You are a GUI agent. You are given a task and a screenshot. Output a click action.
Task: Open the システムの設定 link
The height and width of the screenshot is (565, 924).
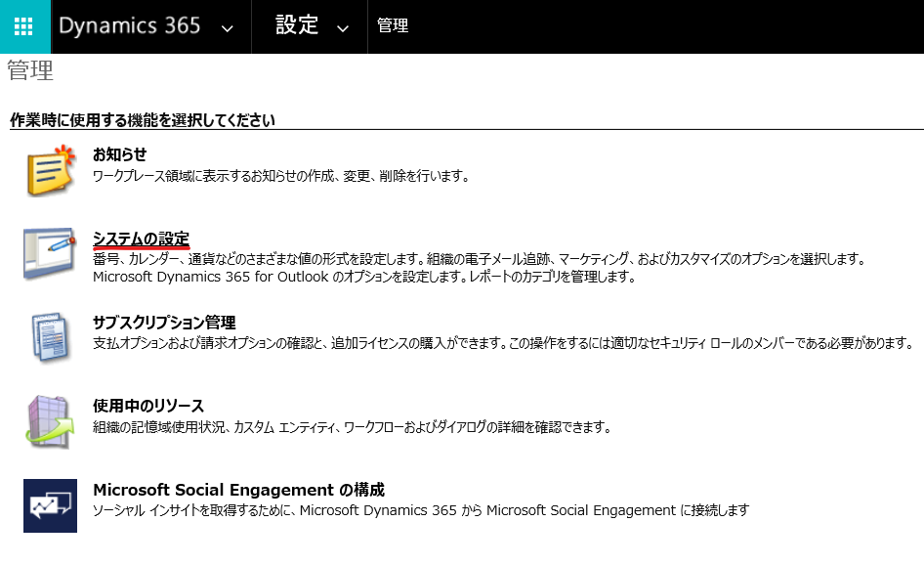click(x=141, y=239)
